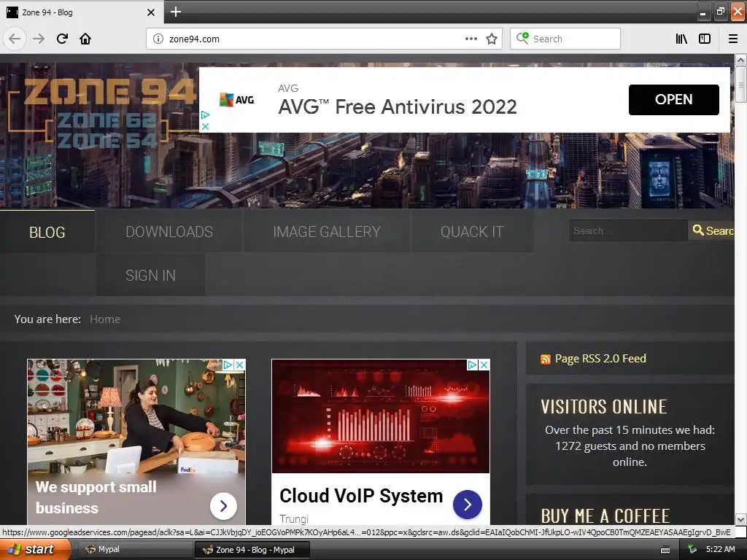The height and width of the screenshot is (560, 747).
Task: Open AdChoices on Cloud VoIP ad
Action: (x=472, y=365)
